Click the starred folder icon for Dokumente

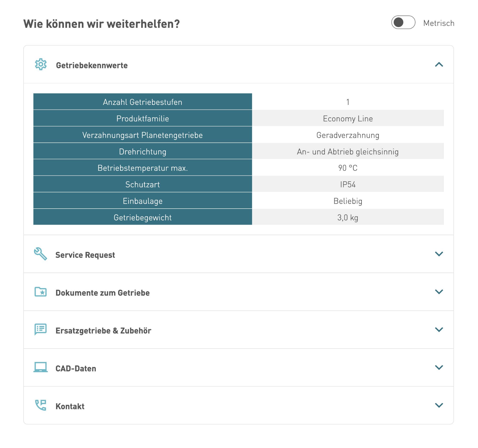(x=41, y=292)
